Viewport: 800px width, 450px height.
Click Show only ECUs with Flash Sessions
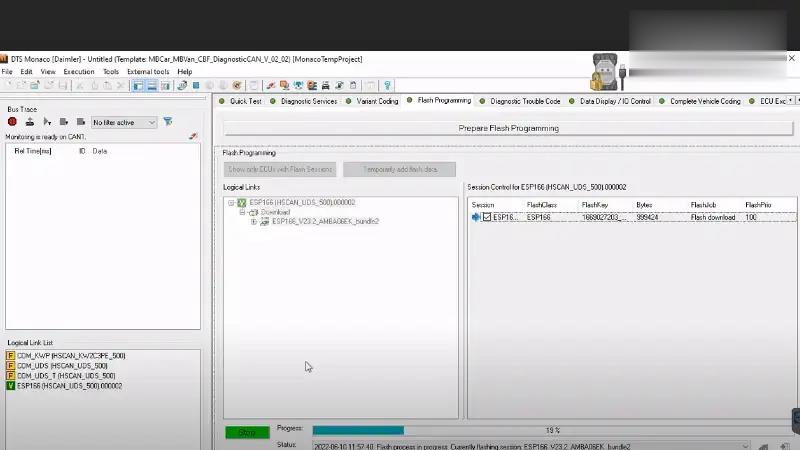click(280, 169)
